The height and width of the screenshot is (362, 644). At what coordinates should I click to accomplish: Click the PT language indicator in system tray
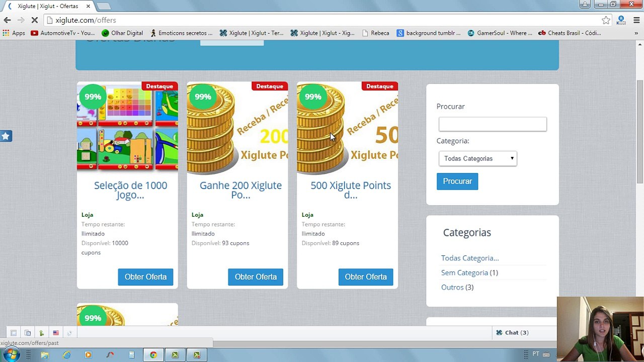pos(536,354)
